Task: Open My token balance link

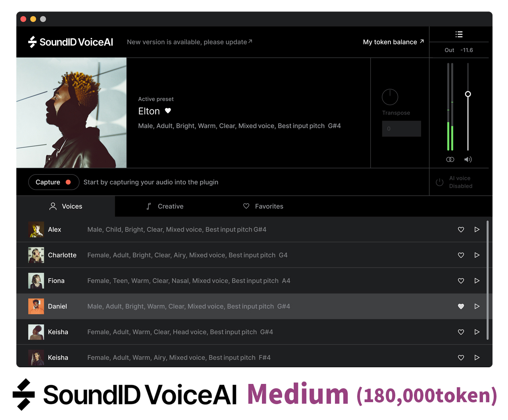Action: pyautogui.click(x=393, y=42)
